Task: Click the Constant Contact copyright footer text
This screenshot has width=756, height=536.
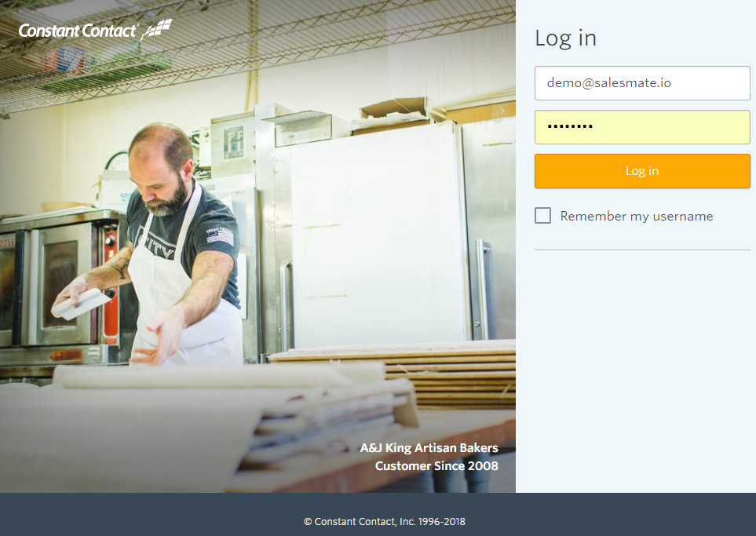Action: pos(384,522)
